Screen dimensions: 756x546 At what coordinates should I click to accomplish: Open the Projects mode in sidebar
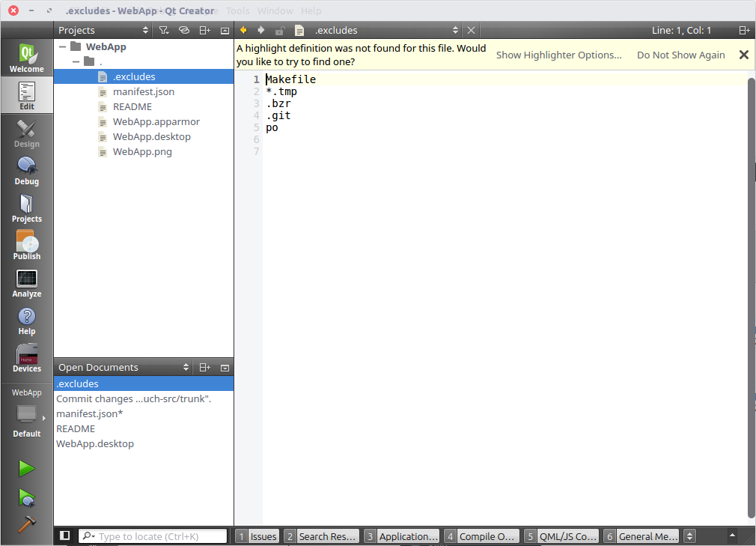[26, 208]
